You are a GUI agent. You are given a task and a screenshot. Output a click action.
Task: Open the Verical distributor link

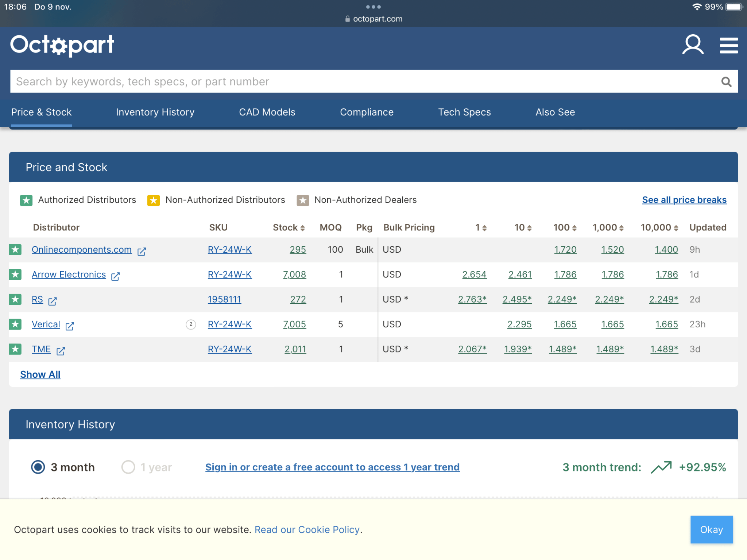click(x=46, y=324)
